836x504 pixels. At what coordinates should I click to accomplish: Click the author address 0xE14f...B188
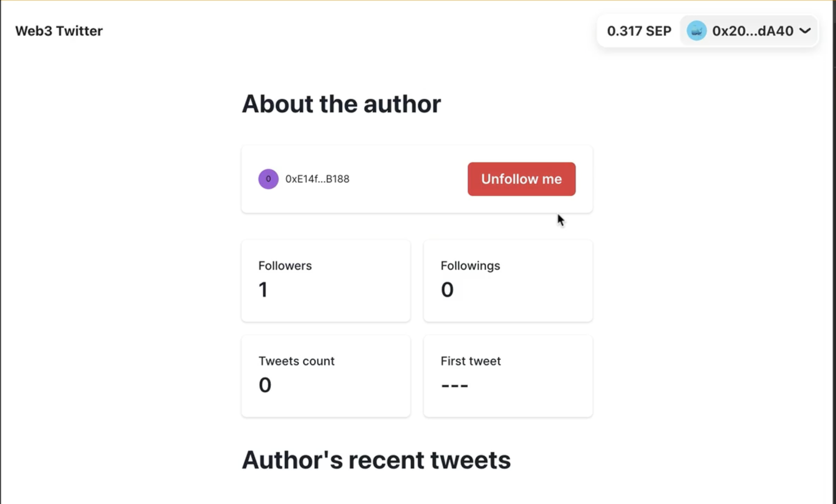pos(317,179)
